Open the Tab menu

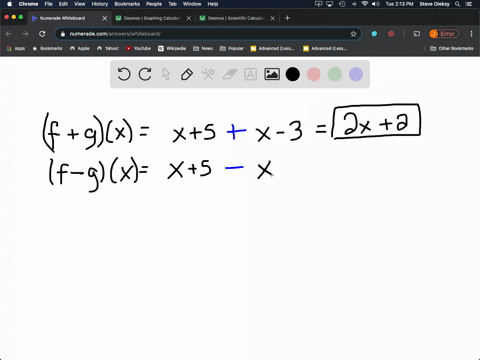(172, 4)
